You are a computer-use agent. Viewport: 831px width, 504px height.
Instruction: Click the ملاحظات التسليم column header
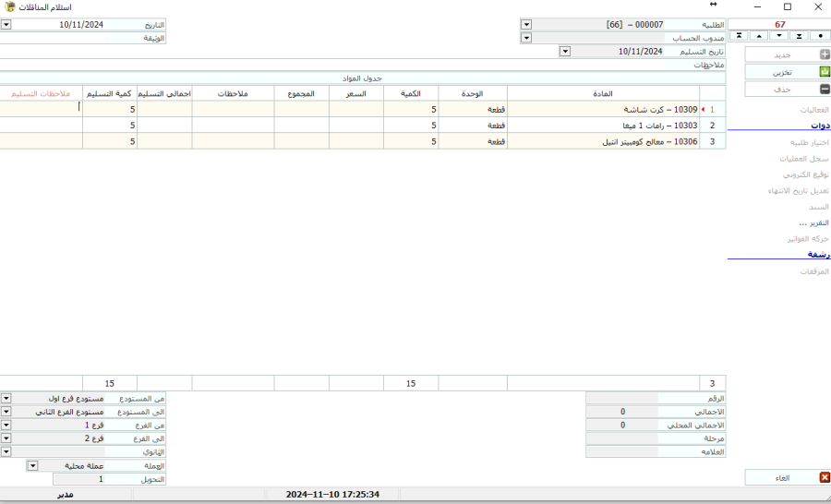[x=41, y=93]
